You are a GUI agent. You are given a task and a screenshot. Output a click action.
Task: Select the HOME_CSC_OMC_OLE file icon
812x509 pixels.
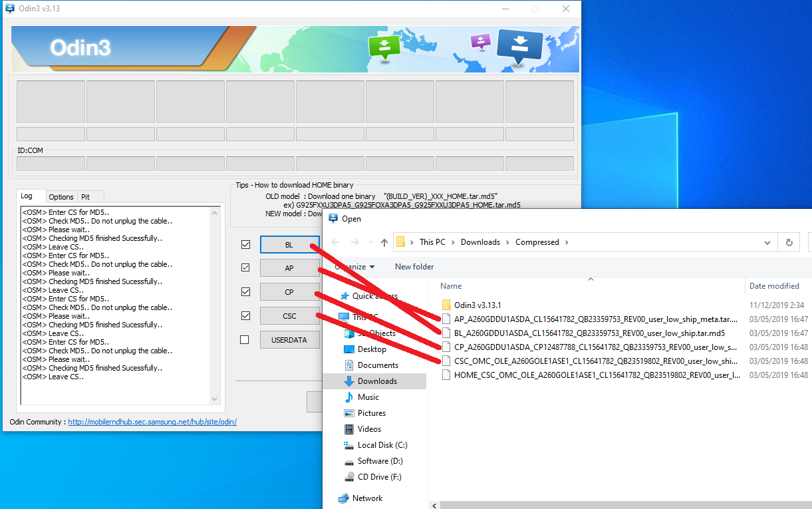(446, 375)
